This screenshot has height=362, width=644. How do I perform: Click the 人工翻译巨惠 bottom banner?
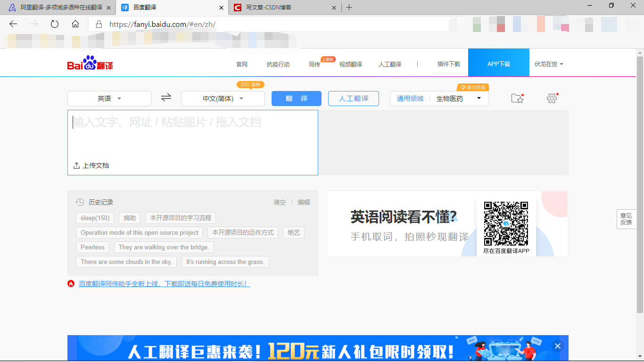(318, 348)
